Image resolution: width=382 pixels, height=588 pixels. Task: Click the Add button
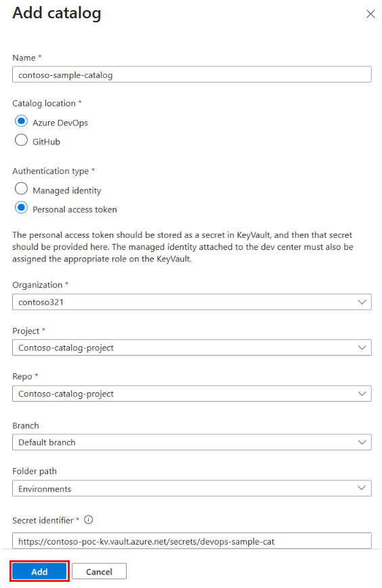39,572
